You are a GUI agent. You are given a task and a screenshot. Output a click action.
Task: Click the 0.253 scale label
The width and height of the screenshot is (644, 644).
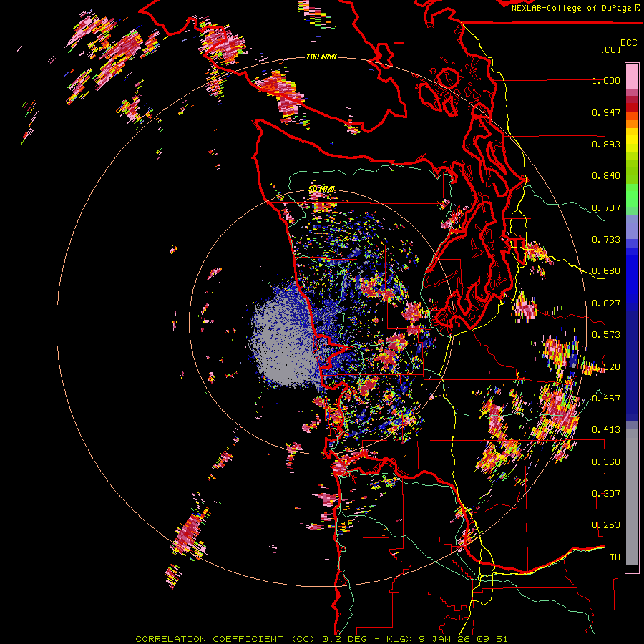pos(606,525)
